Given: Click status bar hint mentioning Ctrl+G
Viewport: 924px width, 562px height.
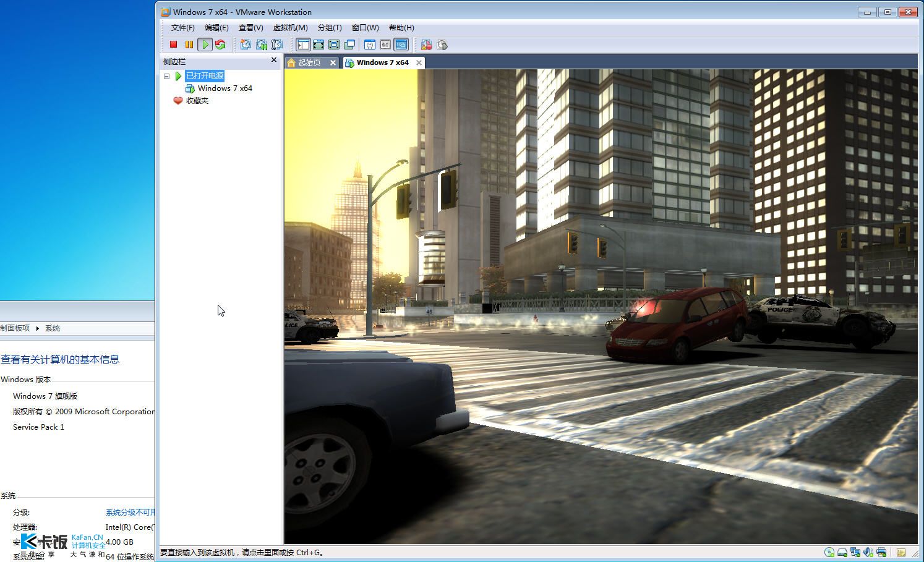Looking at the screenshot, I should (242, 553).
